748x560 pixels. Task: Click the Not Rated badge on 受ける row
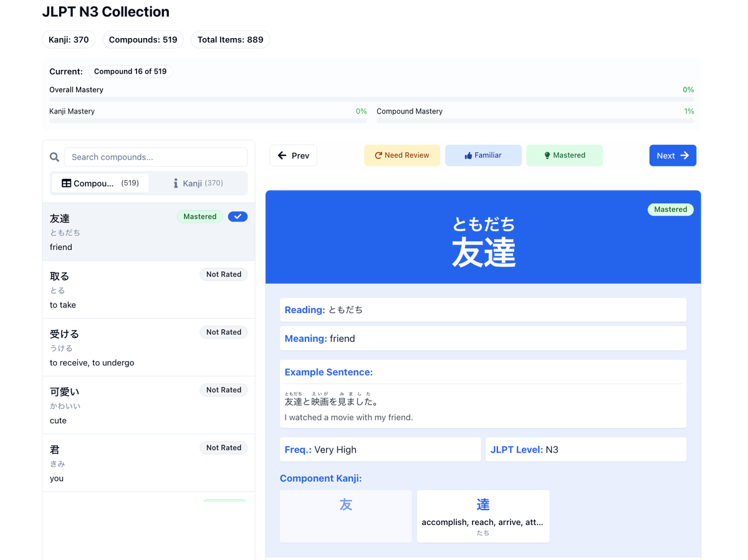(x=224, y=332)
